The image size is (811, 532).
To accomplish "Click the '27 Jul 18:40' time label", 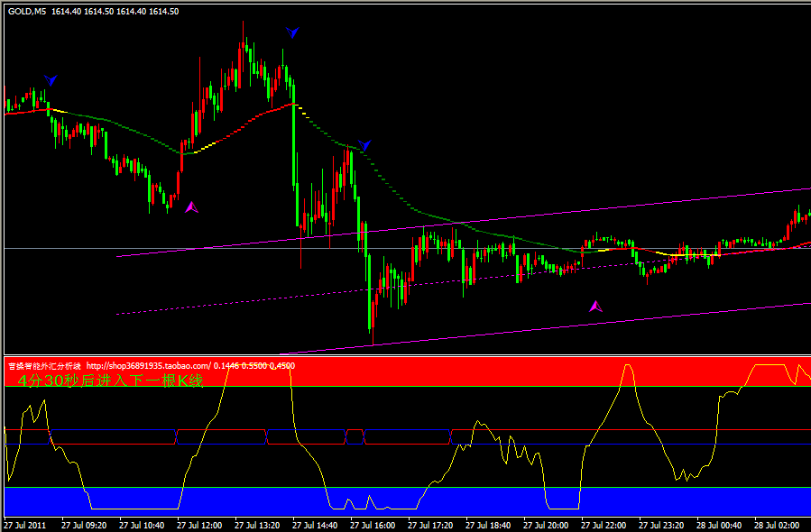I will pyautogui.click(x=488, y=526).
